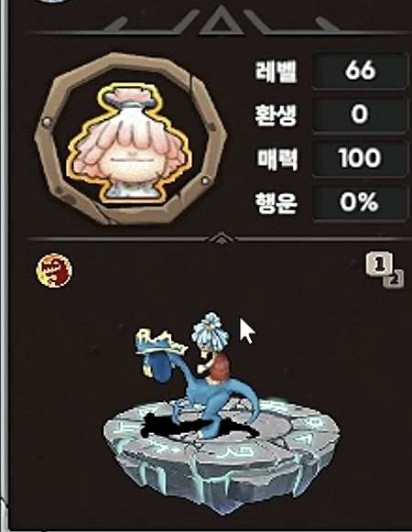The width and height of the screenshot is (412, 532).
Task: Click the triangle ornament at the panel top
Action: click(x=222, y=21)
